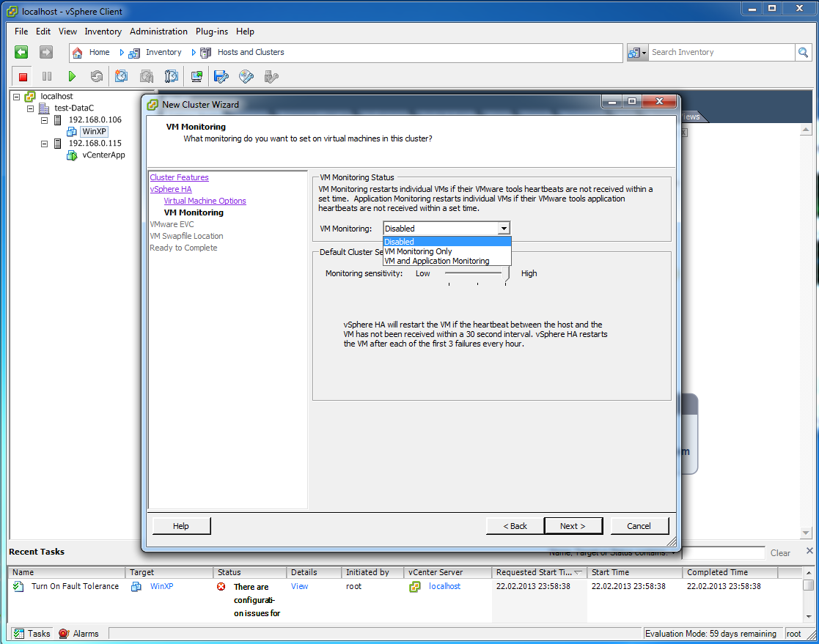
Task: Click the WinXP target link in tasks
Action: point(162,586)
